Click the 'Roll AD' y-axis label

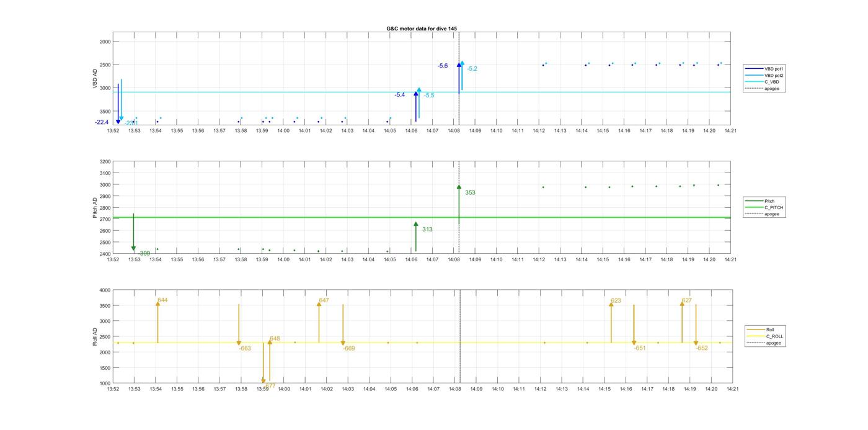95,337
